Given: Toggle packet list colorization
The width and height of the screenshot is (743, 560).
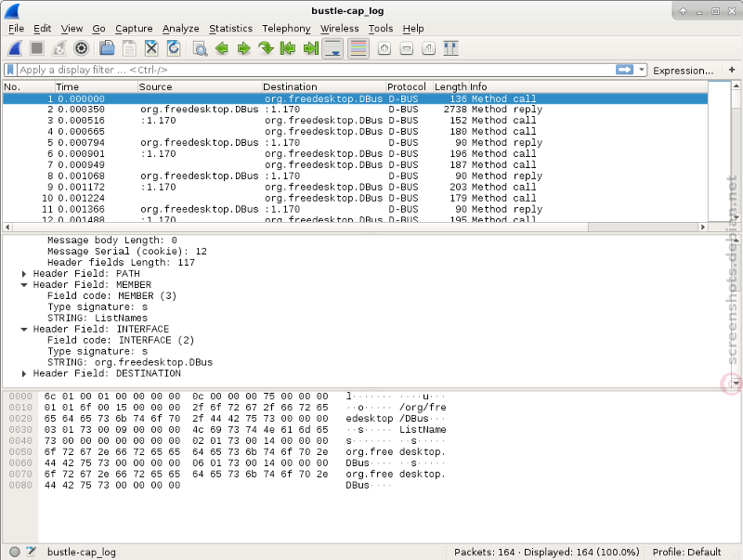Looking at the screenshot, I should pyautogui.click(x=358, y=48).
